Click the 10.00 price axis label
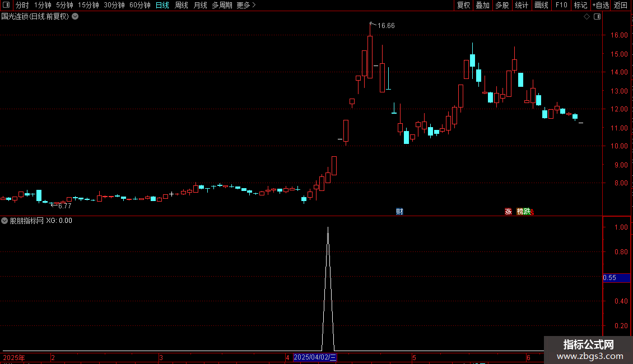This screenshot has width=633, height=364. pos(619,146)
